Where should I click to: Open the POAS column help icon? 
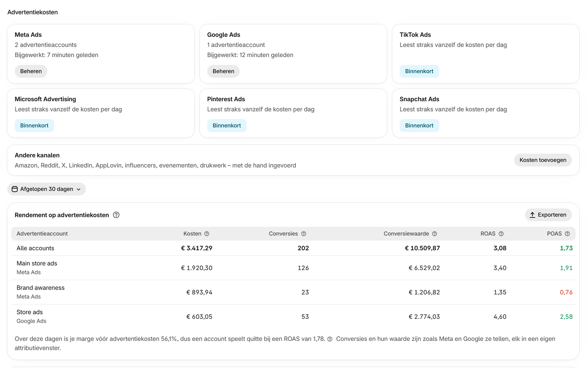[567, 234]
